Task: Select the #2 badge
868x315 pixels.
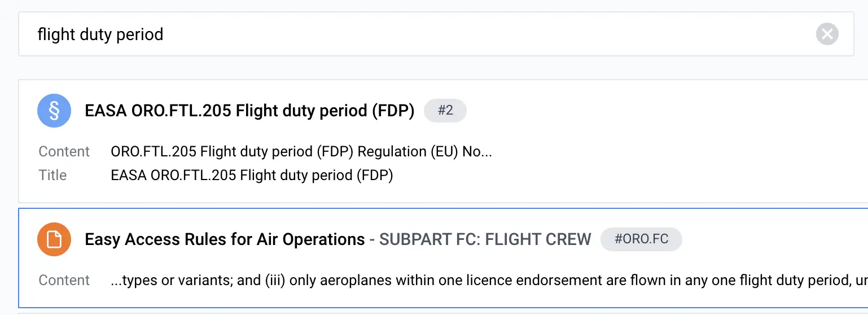Action: [445, 111]
